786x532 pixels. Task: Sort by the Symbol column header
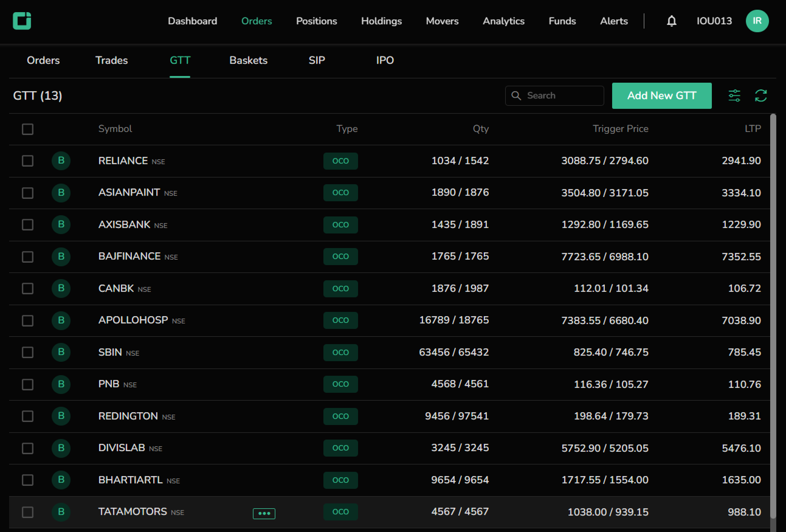(115, 129)
